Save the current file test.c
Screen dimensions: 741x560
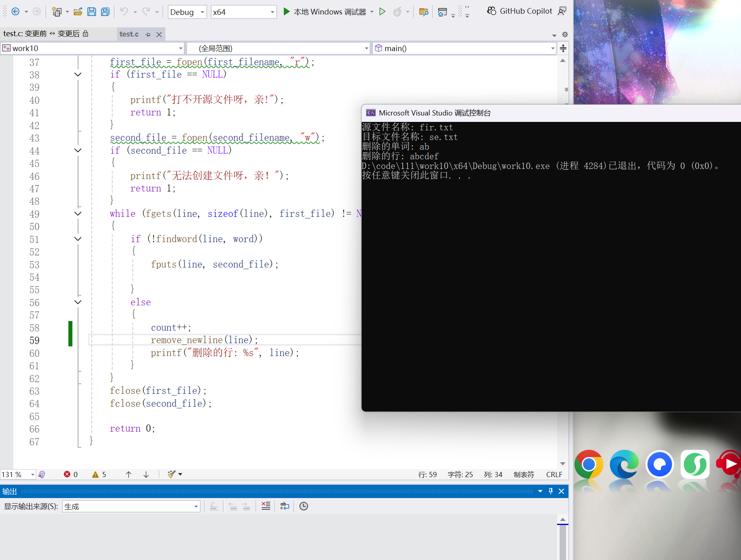[x=92, y=12]
